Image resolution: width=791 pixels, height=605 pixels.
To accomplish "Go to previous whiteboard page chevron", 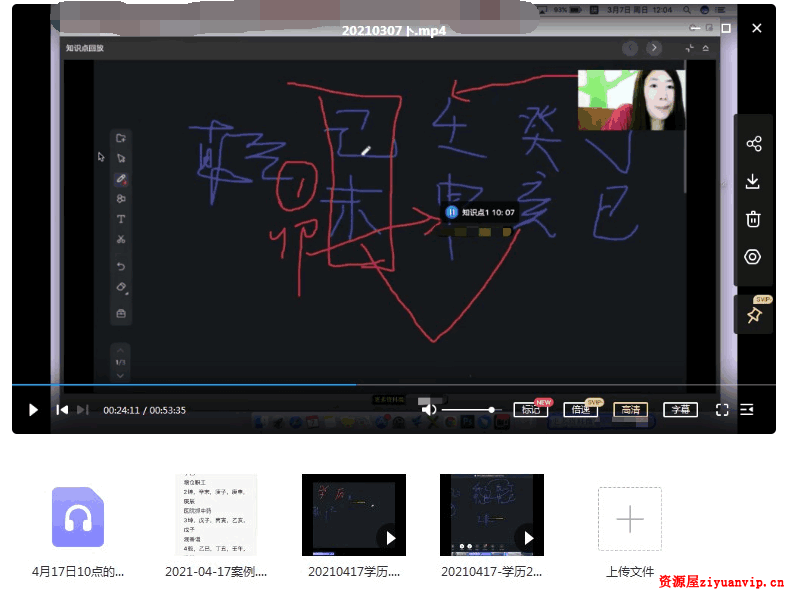I will coord(121,350).
